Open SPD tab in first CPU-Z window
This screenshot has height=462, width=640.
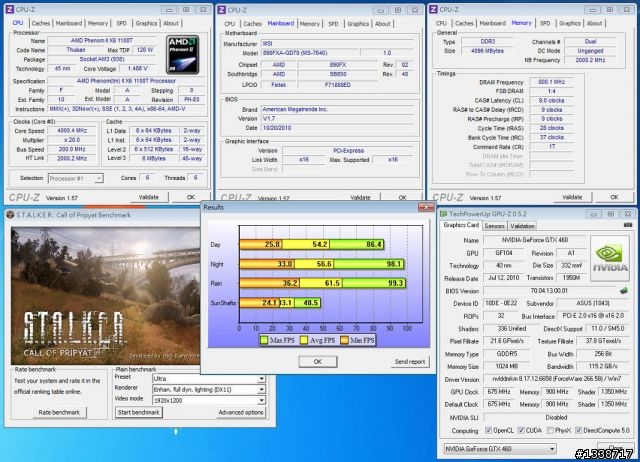click(x=122, y=23)
